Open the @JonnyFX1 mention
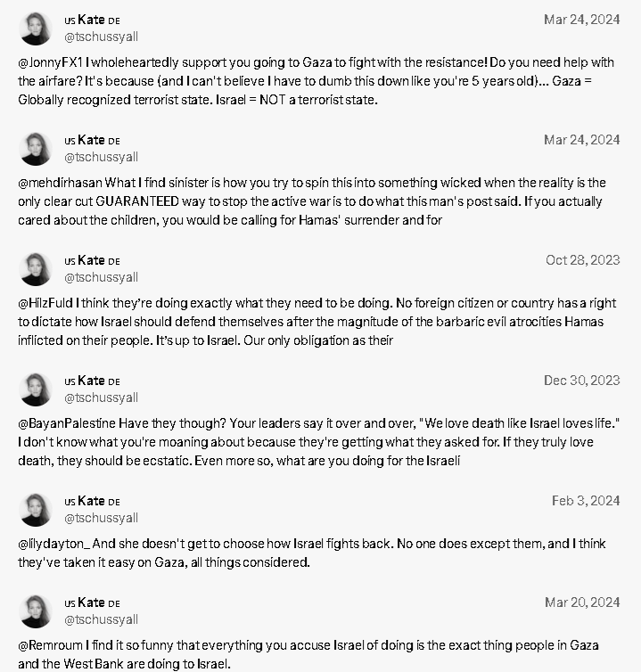The width and height of the screenshot is (641, 672). click(50, 62)
